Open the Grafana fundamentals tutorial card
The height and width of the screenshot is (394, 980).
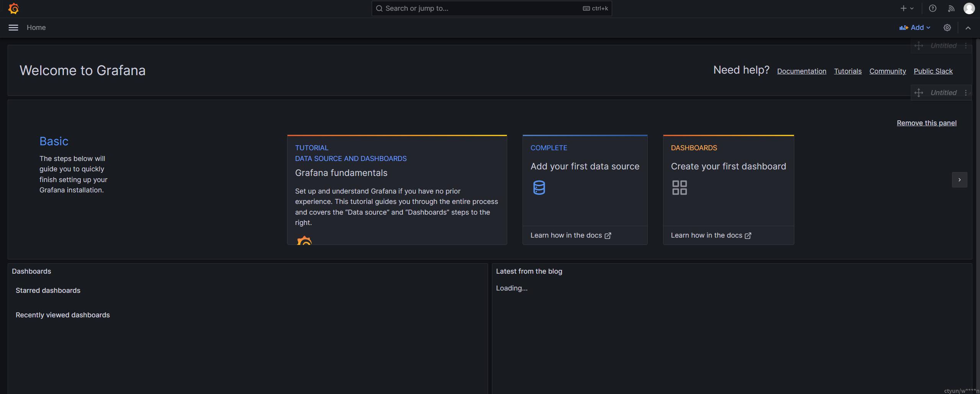click(x=397, y=190)
